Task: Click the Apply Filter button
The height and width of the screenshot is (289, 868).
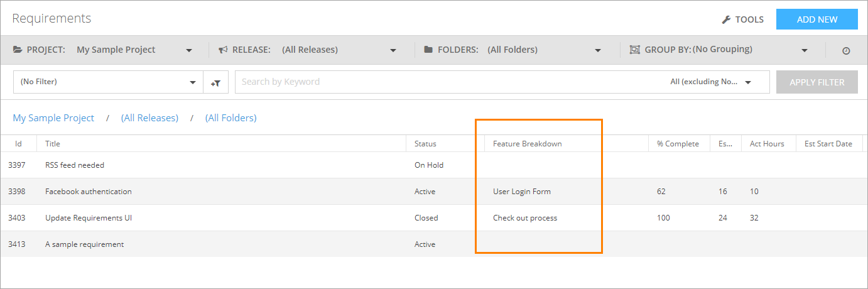Action: (816, 82)
